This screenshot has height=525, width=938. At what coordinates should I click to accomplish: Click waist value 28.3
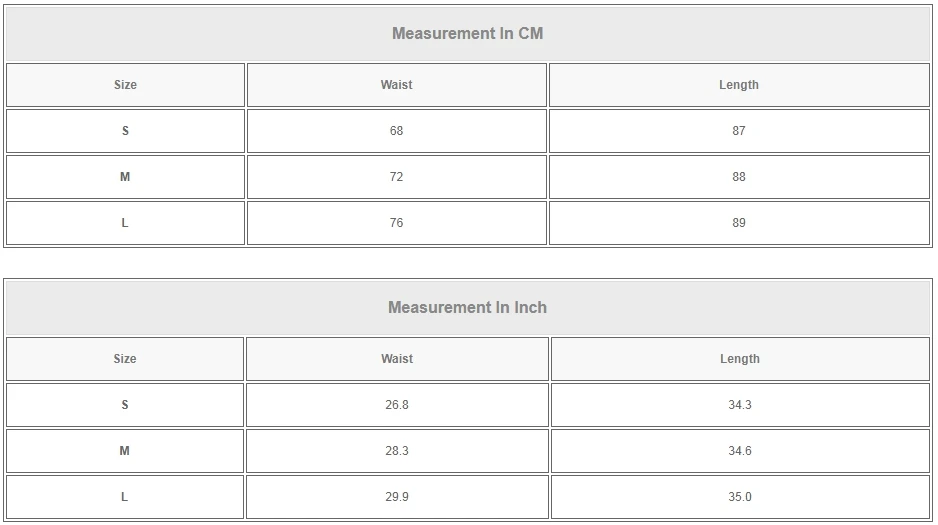(397, 451)
